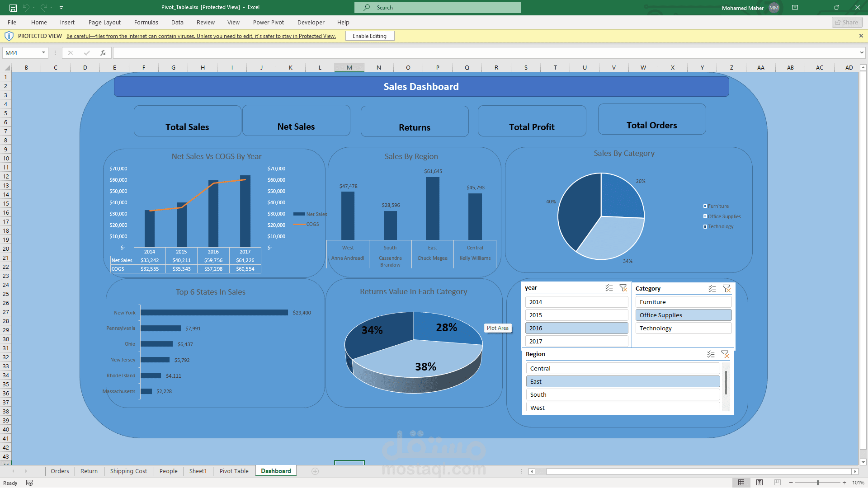Open the Power Pivot ribbon tab

click(268, 22)
